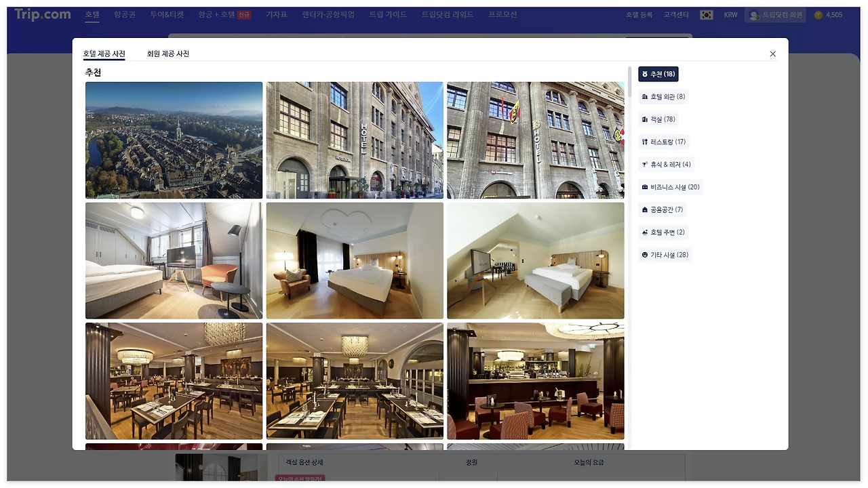Screen dimensions: 868x488
Task: Click the 오늘의 요금 column header
Action: tap(589, 462)
